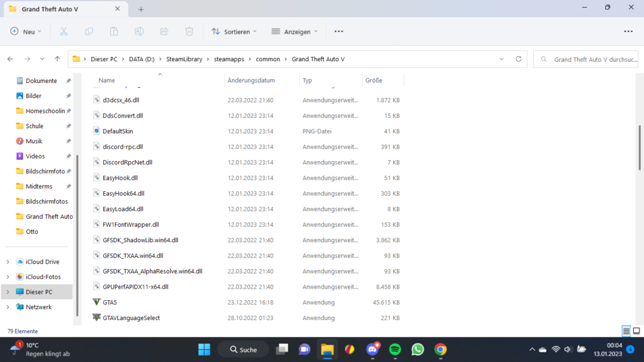Open Videos in the sidebar

coord(35,156)
